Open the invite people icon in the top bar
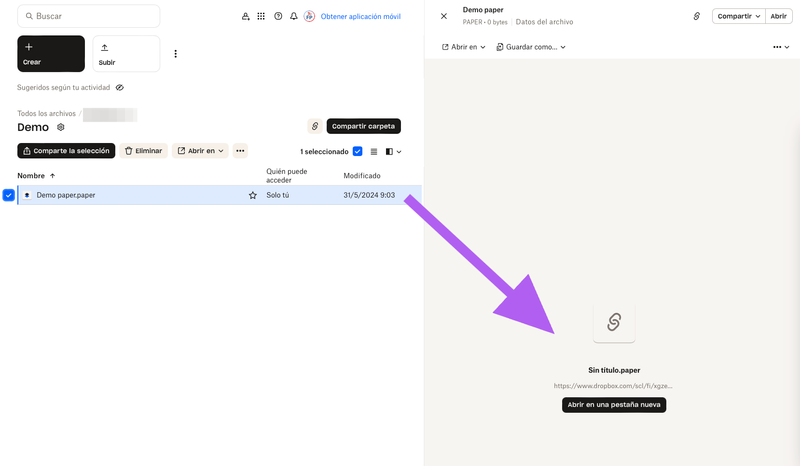The image size is (800, 466). tap(245, 16)
